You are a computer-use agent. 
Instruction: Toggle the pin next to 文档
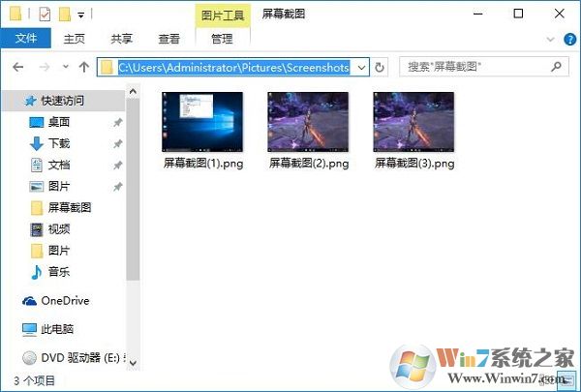click(x=118, y=165)
